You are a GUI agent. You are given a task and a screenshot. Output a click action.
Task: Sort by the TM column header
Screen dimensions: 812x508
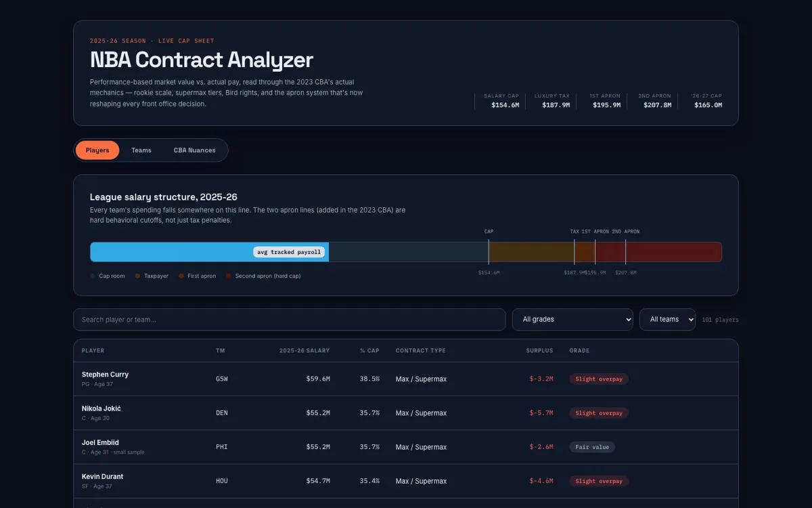(221, 351)
